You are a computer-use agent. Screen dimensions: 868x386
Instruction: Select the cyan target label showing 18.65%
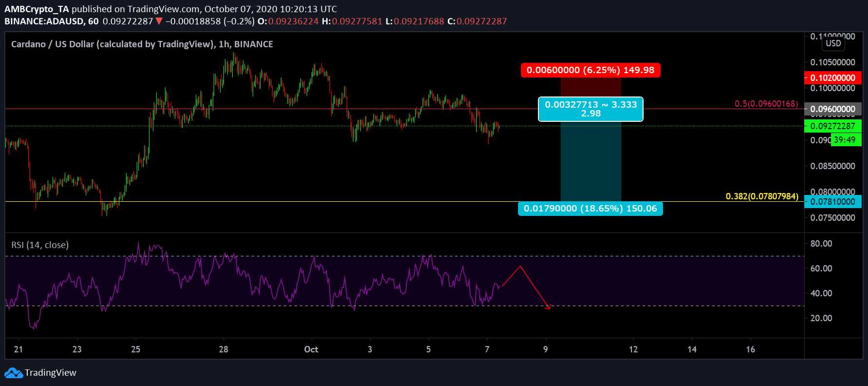tap(590, 209)
